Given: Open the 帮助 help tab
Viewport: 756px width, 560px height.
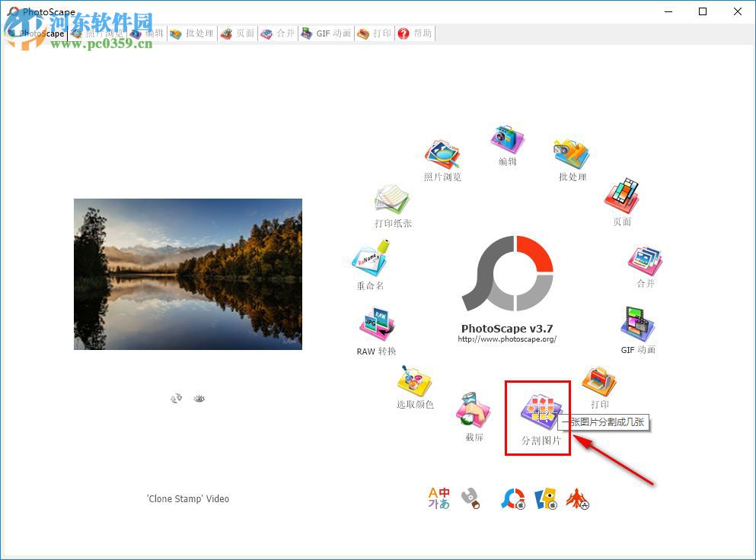Looking at the screenshot, I should coord(415,33).
